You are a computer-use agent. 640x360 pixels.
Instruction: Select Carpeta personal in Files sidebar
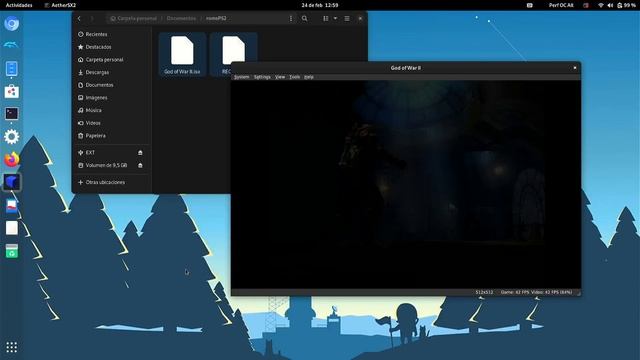pos(112,60)
